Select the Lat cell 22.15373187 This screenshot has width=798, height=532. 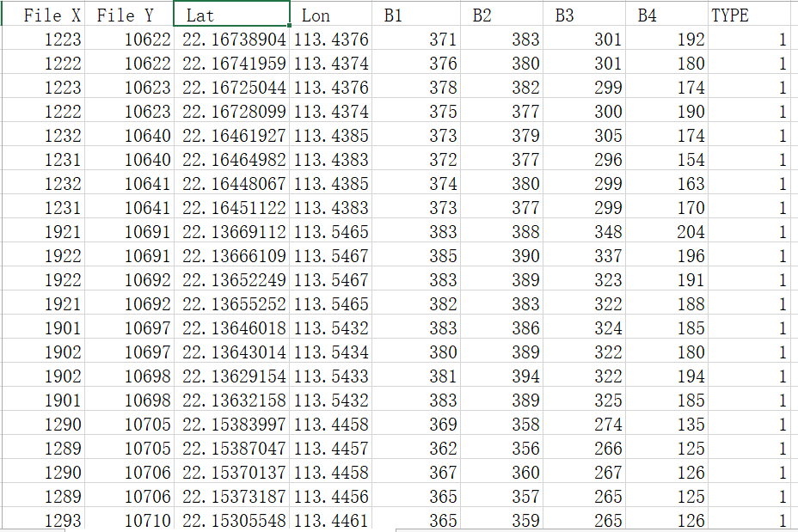click(x=231, y=496)
